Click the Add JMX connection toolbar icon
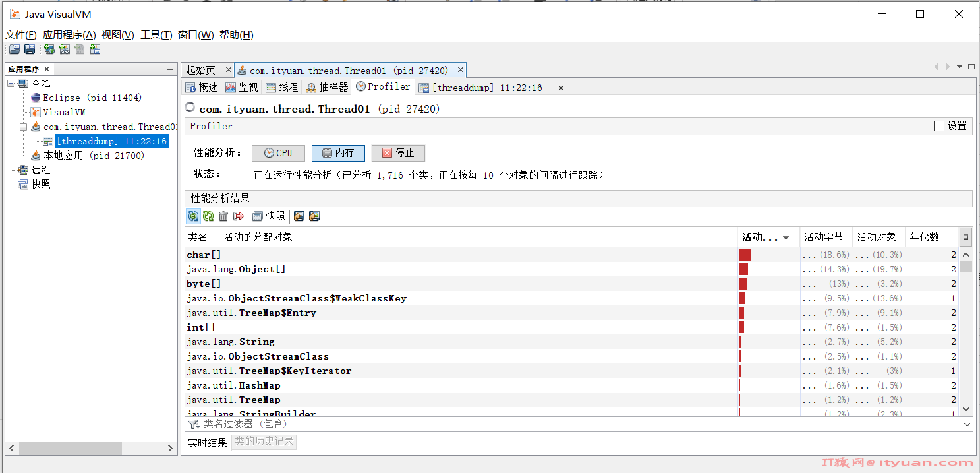 [65, 49]
